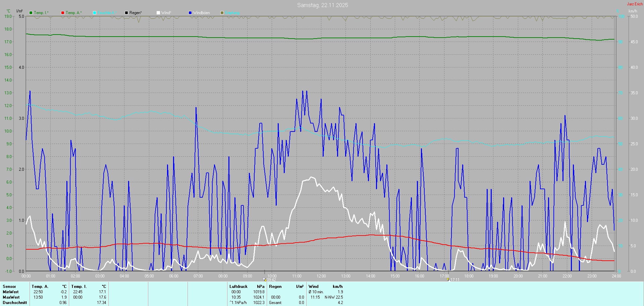Screen dimensions: 644x306
Task: Click the wind gust value 'N-NW 22.5'
Action: 334,297
